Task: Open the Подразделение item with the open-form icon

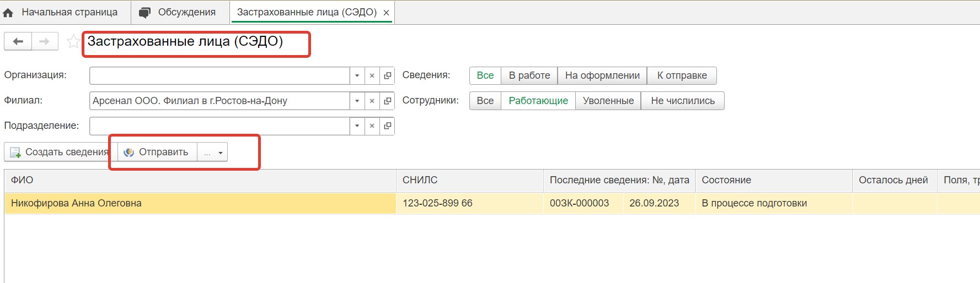Action: point(387,126)
